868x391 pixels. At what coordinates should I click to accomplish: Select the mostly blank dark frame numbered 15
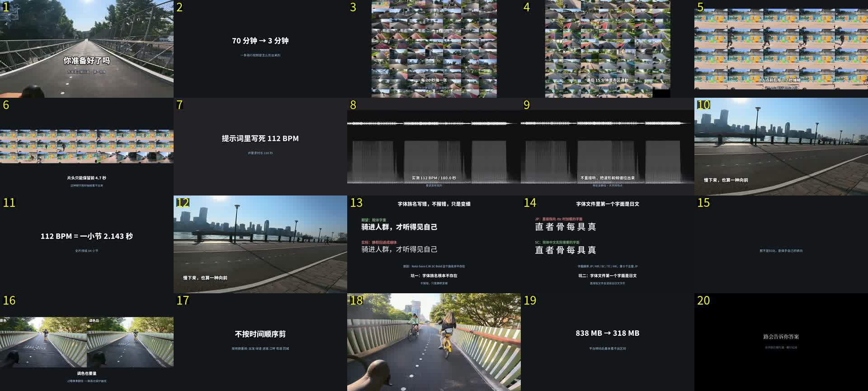[781, 244]
